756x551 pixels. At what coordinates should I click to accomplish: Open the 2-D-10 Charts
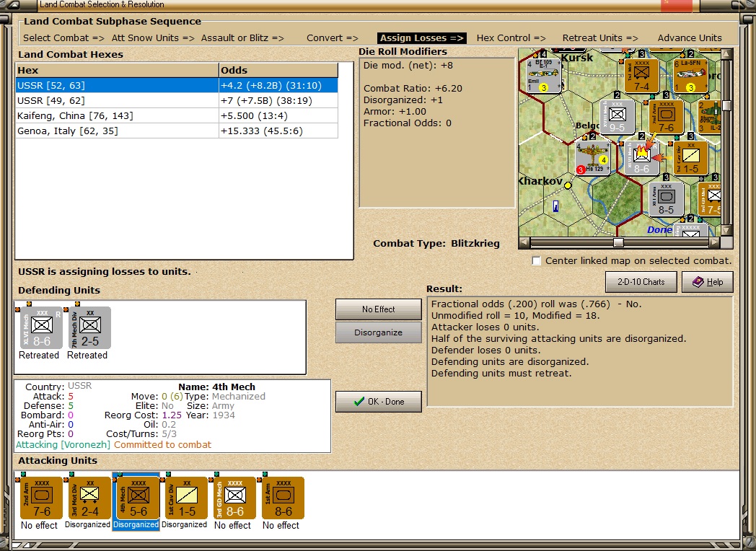641,282
